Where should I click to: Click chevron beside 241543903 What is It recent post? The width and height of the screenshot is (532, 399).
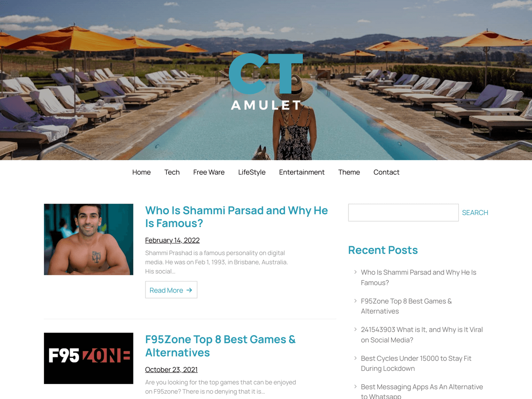click(x=356, y=329)
